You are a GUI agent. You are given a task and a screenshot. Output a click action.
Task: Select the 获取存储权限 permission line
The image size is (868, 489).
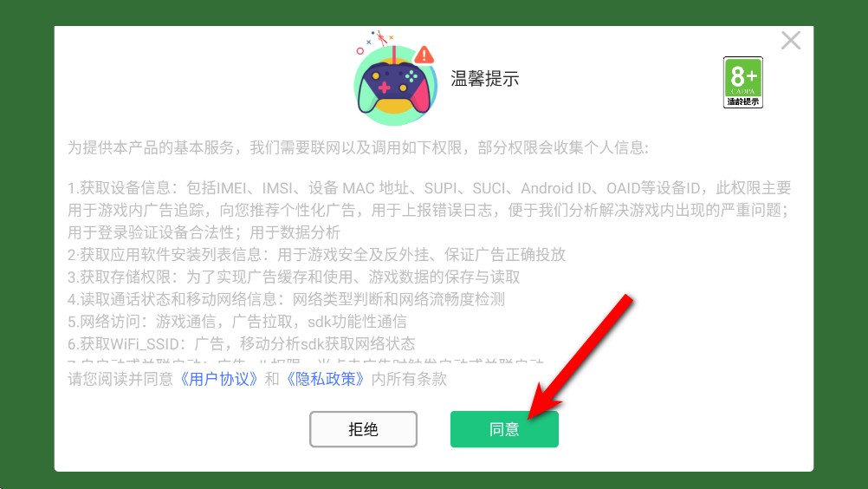pos(294,277)
